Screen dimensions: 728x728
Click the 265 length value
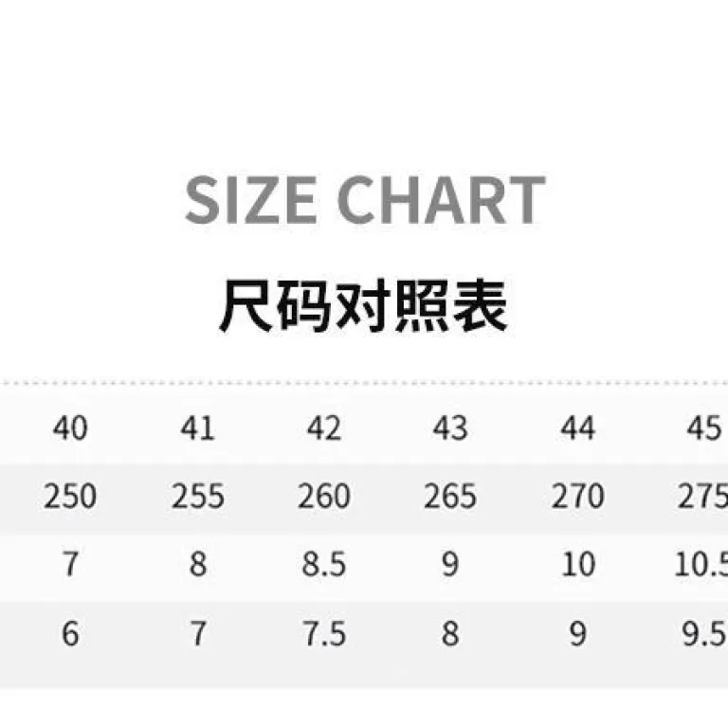click(450, 497)
